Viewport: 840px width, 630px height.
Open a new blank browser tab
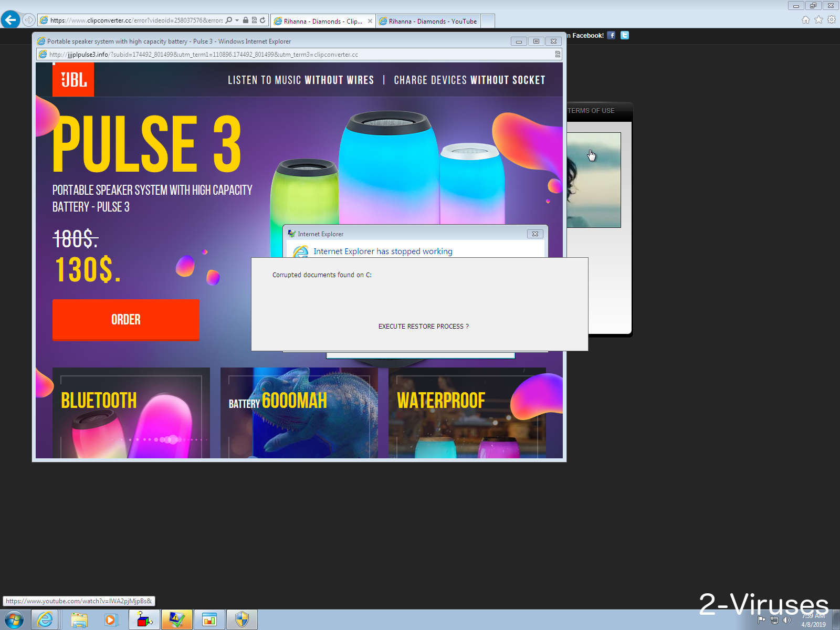click(x=488, y=21)
